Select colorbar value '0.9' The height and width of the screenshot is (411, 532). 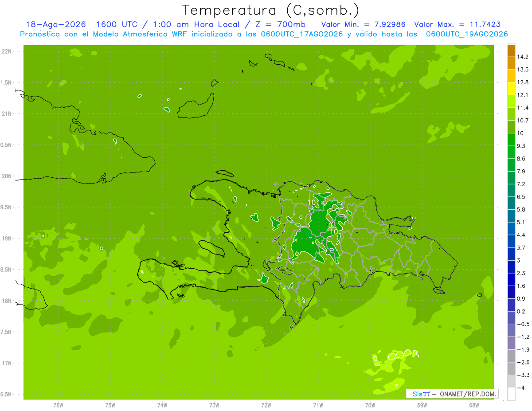coord(521,299)
